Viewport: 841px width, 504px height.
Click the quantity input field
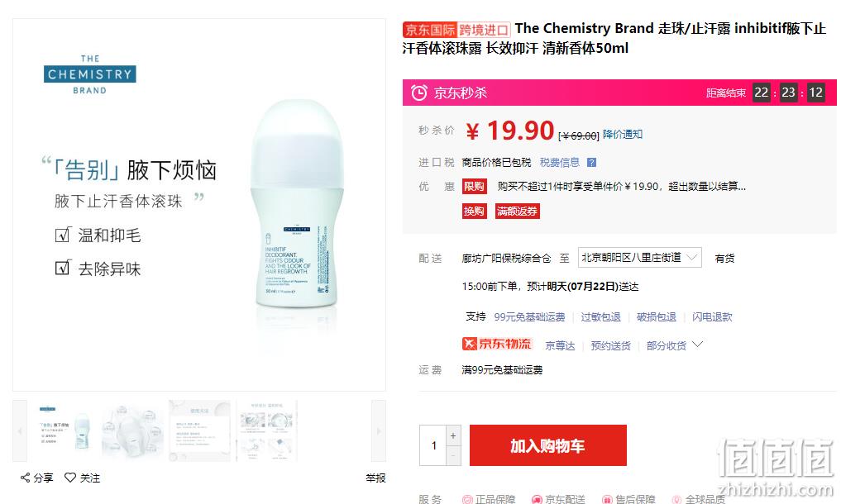point(432,445)
